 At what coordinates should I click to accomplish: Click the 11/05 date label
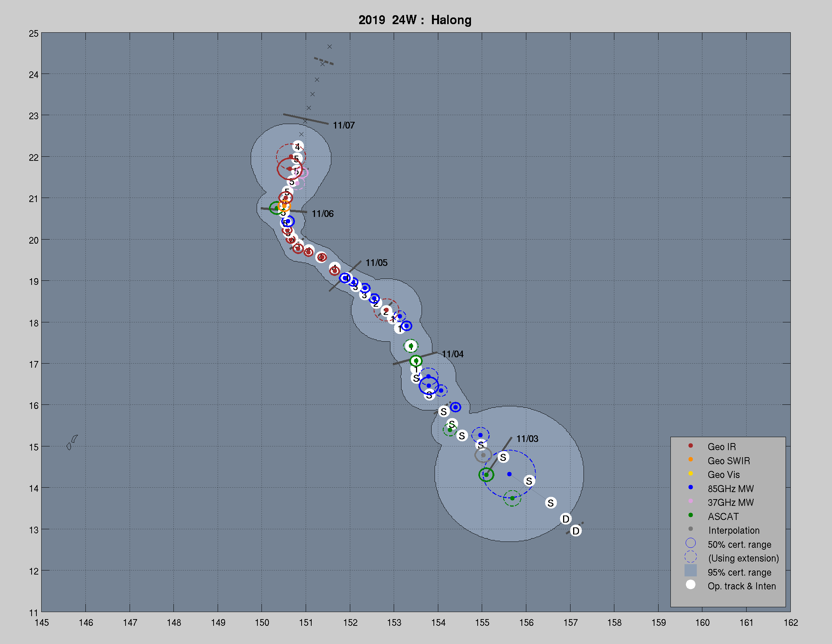tap(376, 263)
